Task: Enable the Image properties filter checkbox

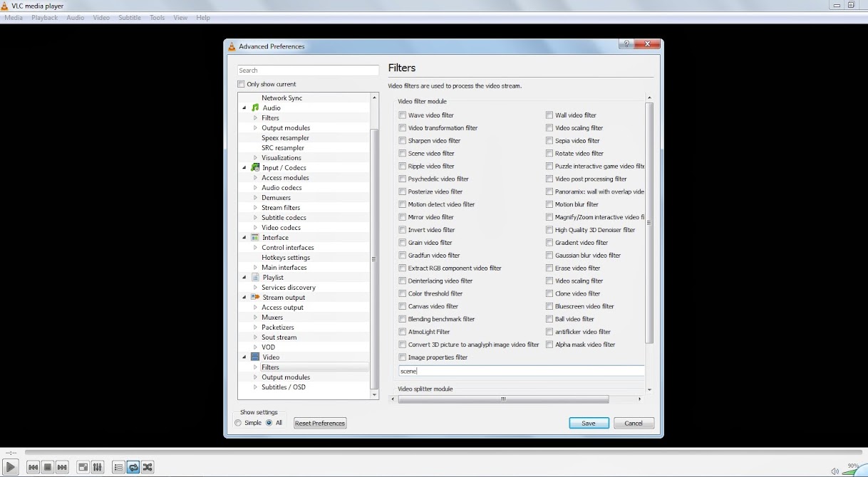Action: (403, 357)
